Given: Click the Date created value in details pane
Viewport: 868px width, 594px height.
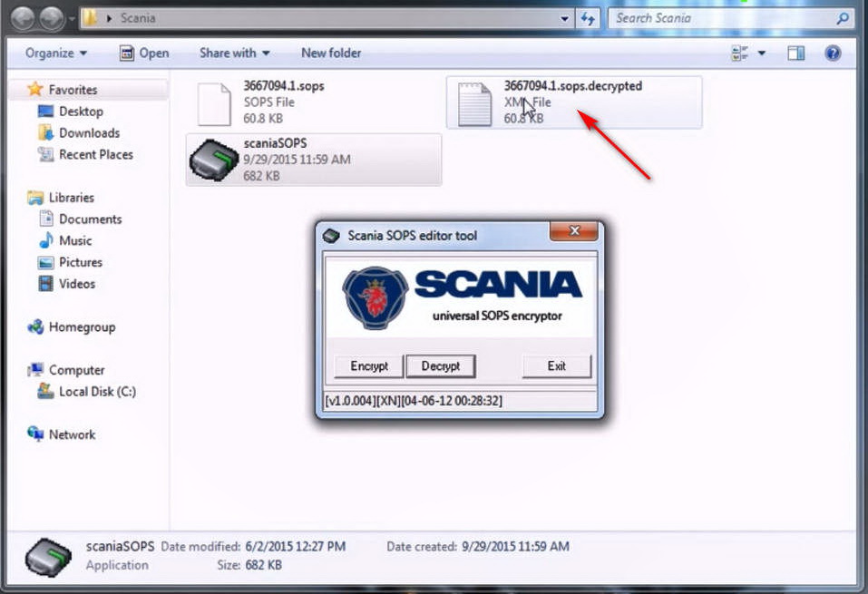Looking at the screenshot, I should 515,547.
